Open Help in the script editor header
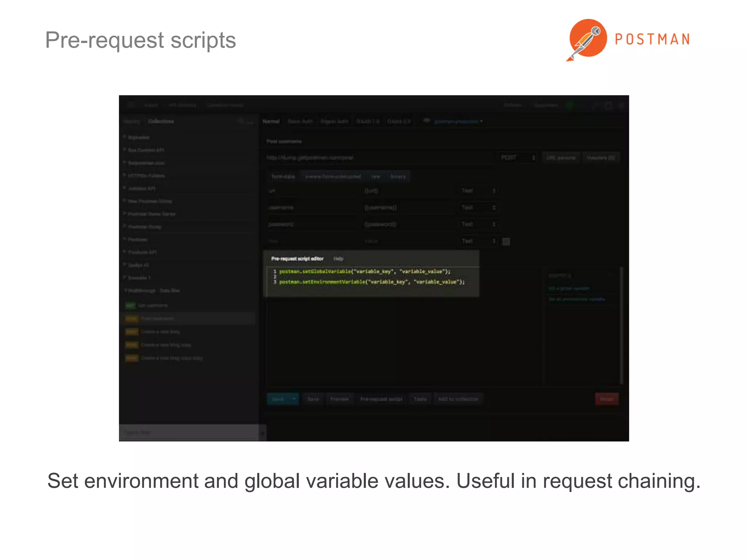This screenshot has width=747, height=560. click(338, 258)
